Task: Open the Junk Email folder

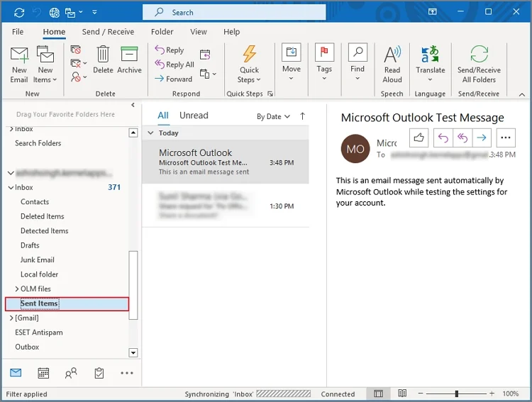Action: tap(38, 260)
